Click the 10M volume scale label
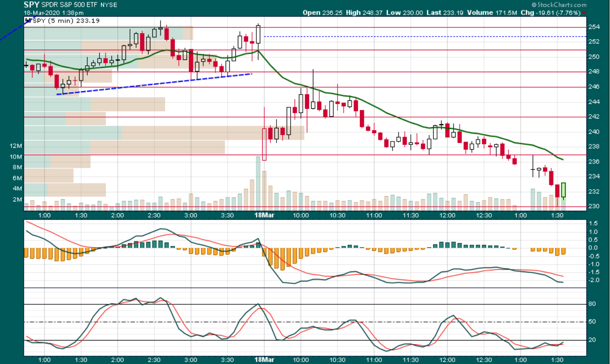Screen dimensions: 610x364 [16, 157]
